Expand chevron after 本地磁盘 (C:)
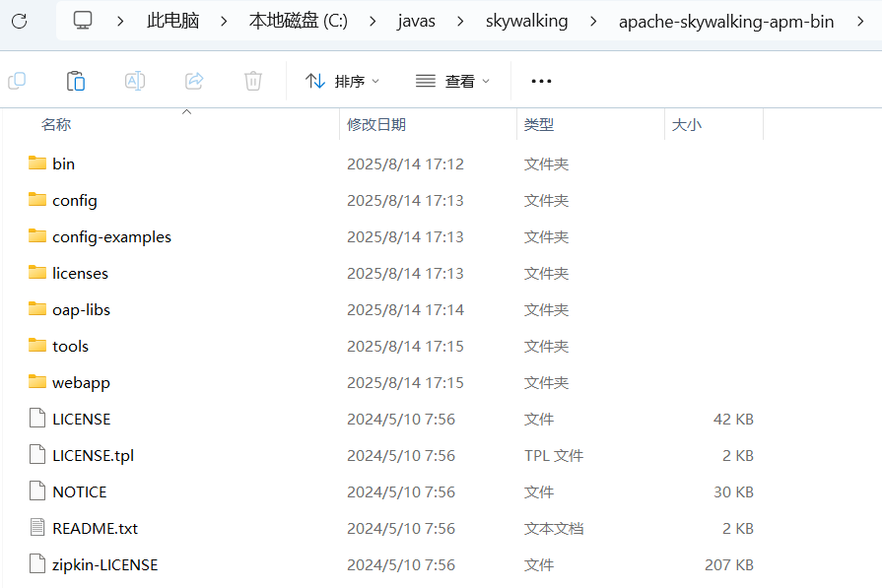Screen dimensions: 882x588 (373, 22)
